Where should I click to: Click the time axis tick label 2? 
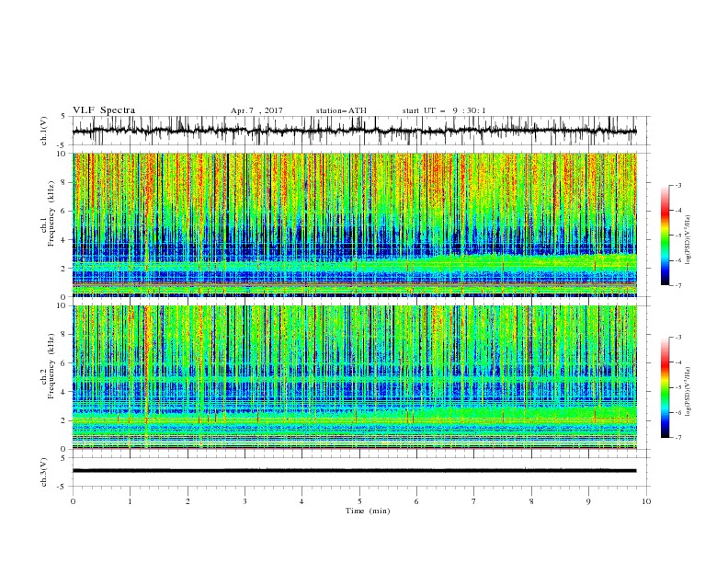(x=188, y=501)
